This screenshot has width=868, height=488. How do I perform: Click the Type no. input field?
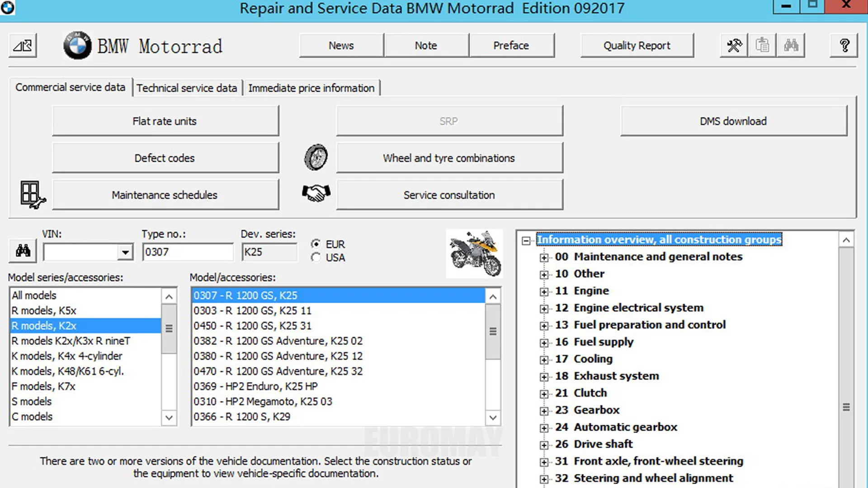coord(188,252)
